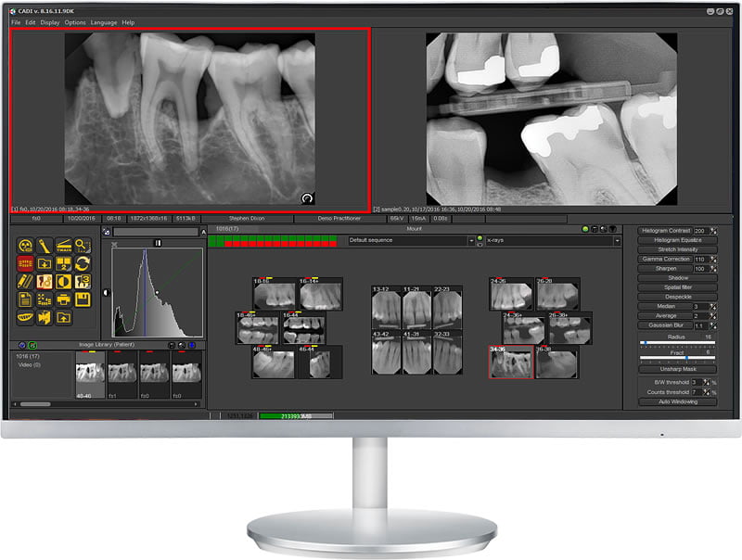
Task: Click the mirror flip arrows icon
Action: (44, 317)
